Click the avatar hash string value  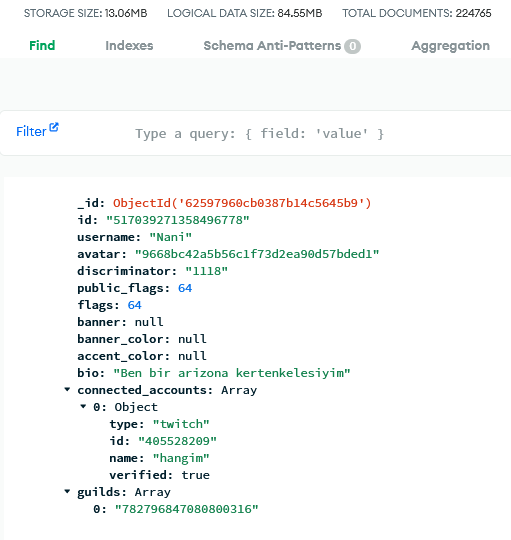pos(257,254)
